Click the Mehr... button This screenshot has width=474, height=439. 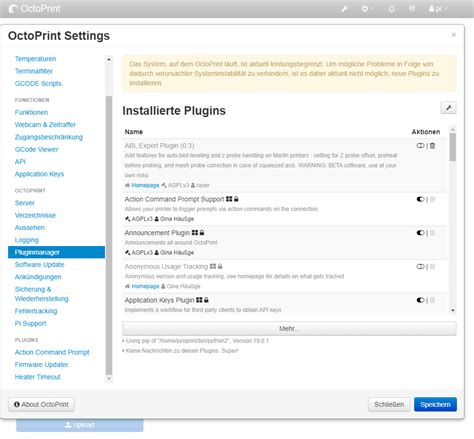pyautogui.click(x=289, y=329)
